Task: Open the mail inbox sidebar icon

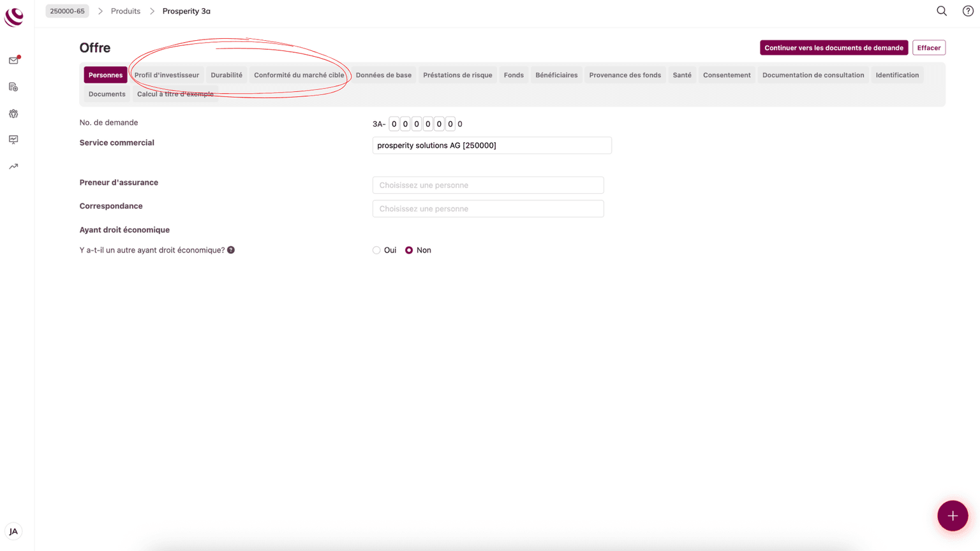Action: coord(13,61)
